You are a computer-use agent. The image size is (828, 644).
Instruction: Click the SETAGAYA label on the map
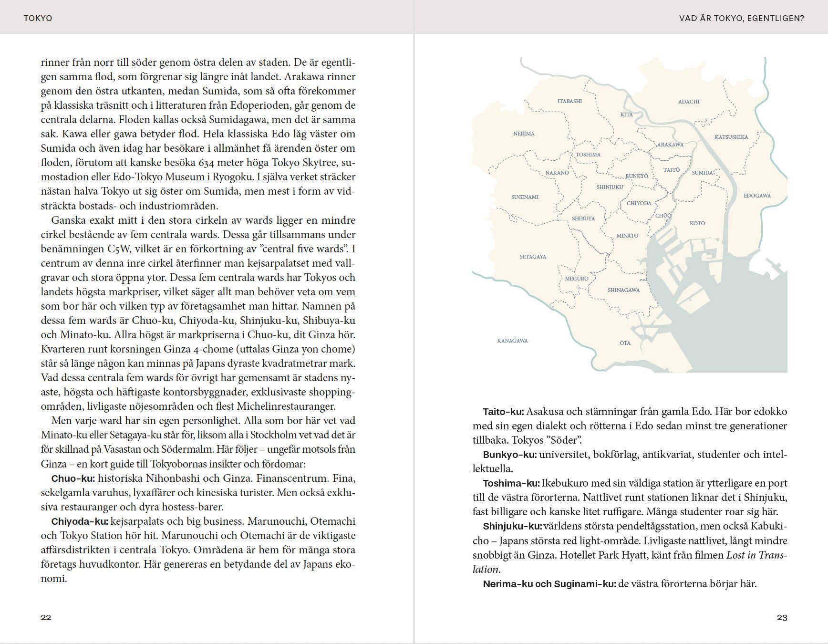point(533,257)
